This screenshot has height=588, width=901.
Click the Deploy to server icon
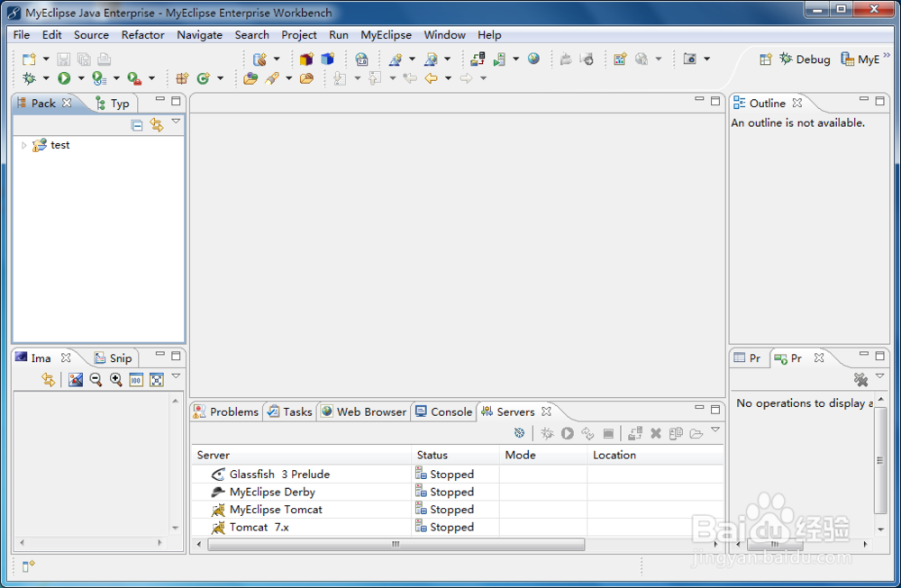(478, 59)
